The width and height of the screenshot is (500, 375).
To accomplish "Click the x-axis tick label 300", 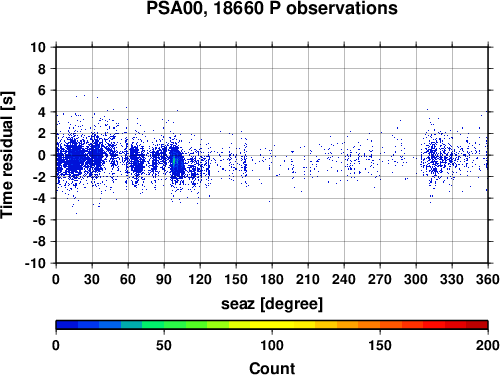I will [416, 279].
